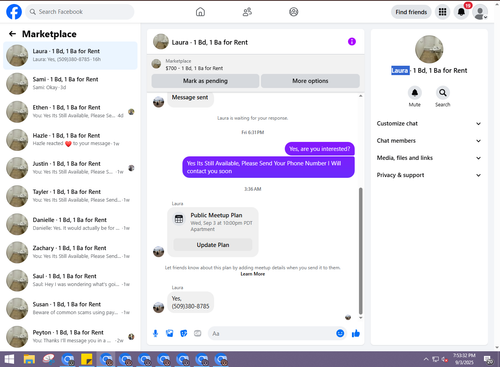The width and height of the screenshot is (500, 367).
Task: Open the taskbar app next to File Explorer
Action: click(x=48, y=359)
